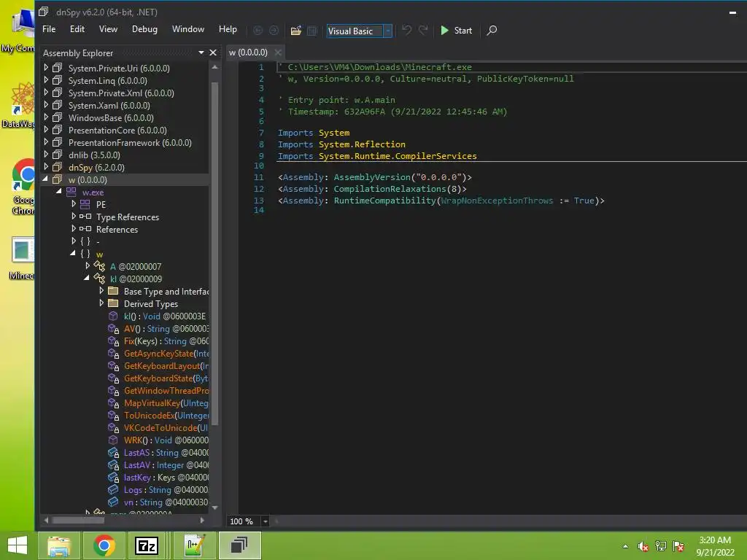Image resolution: width=747 pixels, height=560 pixels.
Task: Open the Window menu
Action: click(187, 29)
